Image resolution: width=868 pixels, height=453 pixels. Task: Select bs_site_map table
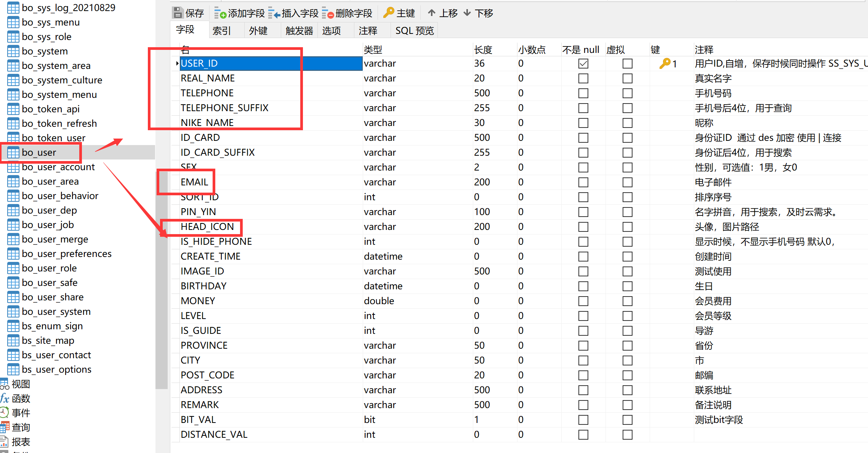point(48,341)
